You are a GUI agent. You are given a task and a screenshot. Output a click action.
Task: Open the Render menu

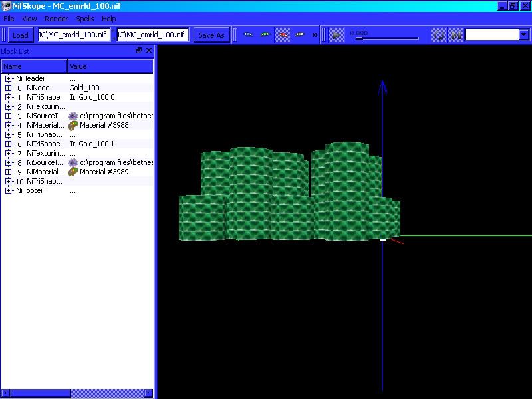click(x=57, y=19)
